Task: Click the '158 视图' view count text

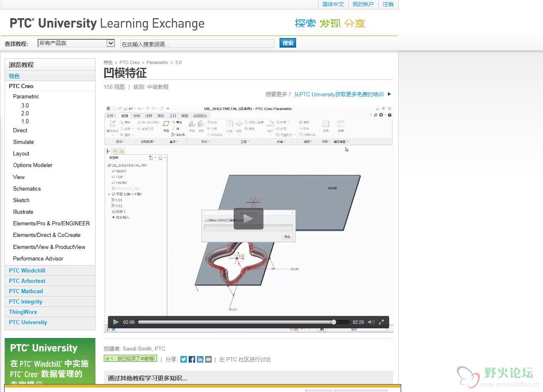Action: [x=114, y=87]
